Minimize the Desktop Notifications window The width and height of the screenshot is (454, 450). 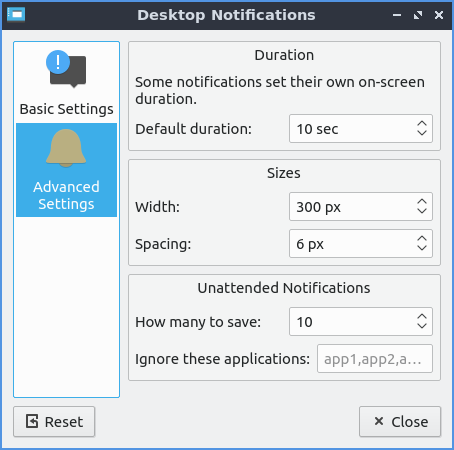coord(397,15)
